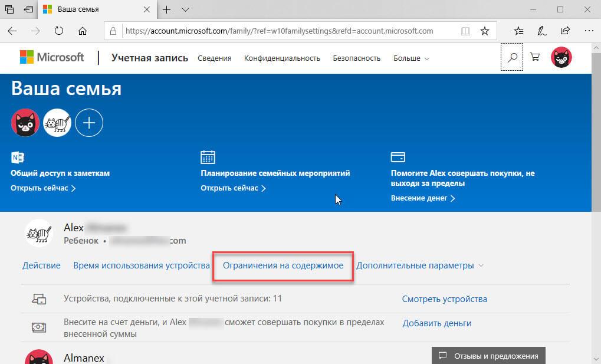Expand the tab preview chevron

(x=186, y=9)
